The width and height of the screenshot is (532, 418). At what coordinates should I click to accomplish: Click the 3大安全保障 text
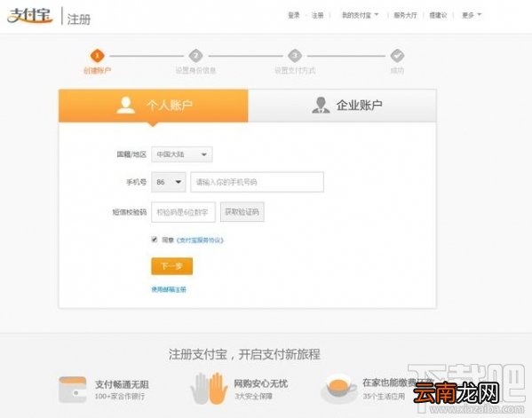pos(253,397)
